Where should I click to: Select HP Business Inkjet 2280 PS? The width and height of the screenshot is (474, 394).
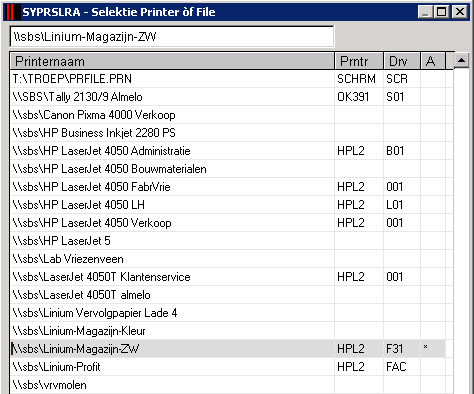[x=228, y=133]
